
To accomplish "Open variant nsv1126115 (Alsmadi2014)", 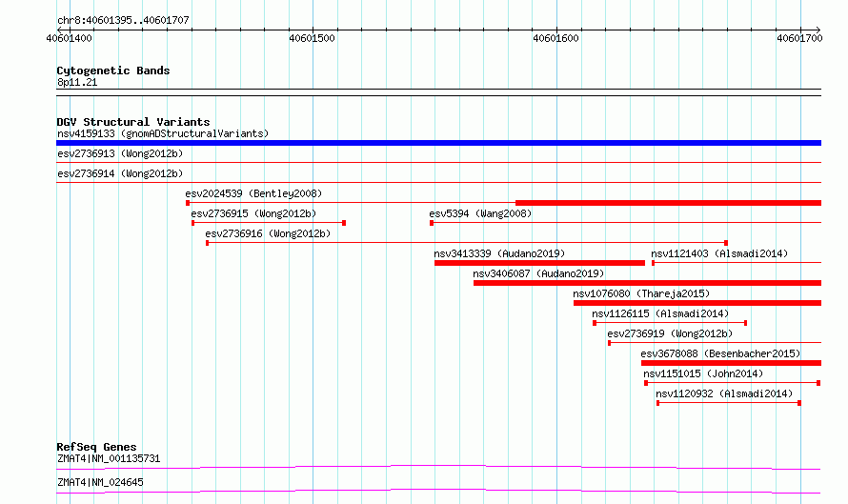I will (x=660, y=313).
